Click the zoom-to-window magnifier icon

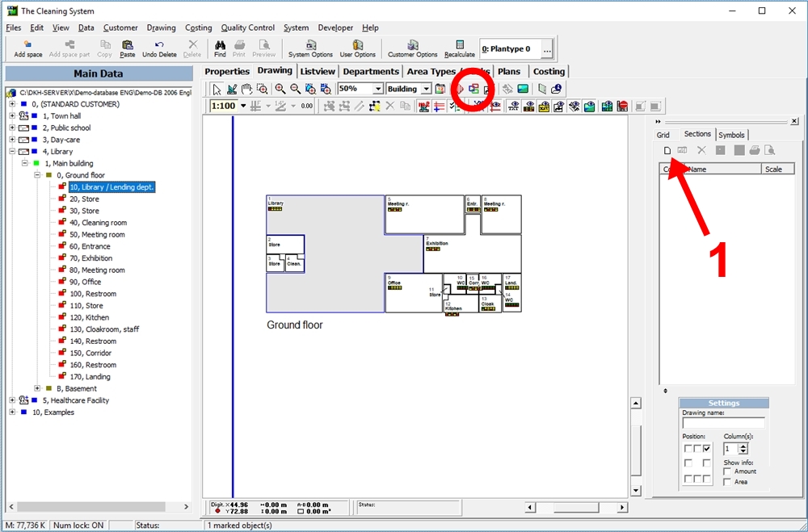tap(310, 89)
